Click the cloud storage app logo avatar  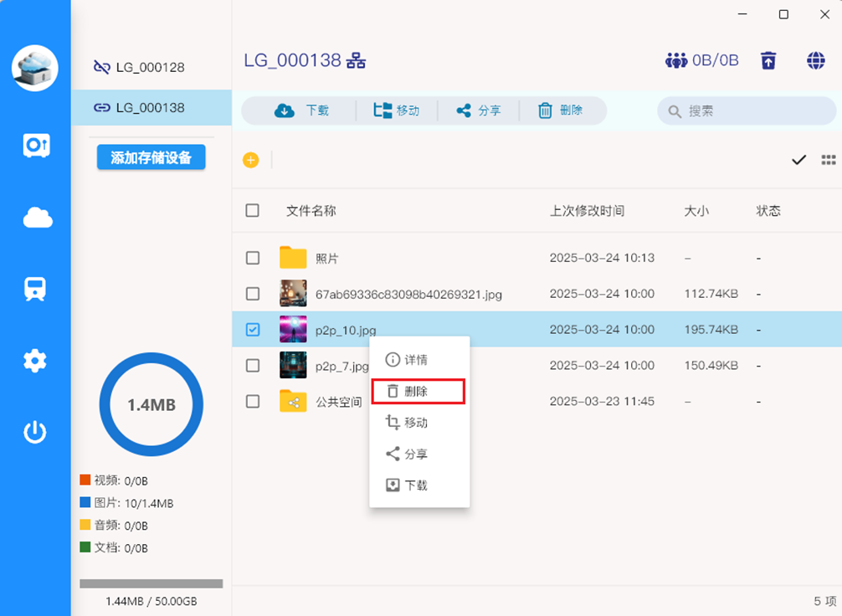pyautogui.click(x=35, y=68)
